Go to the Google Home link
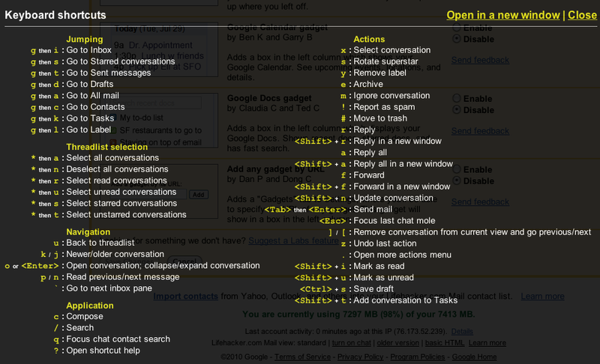 474,357
